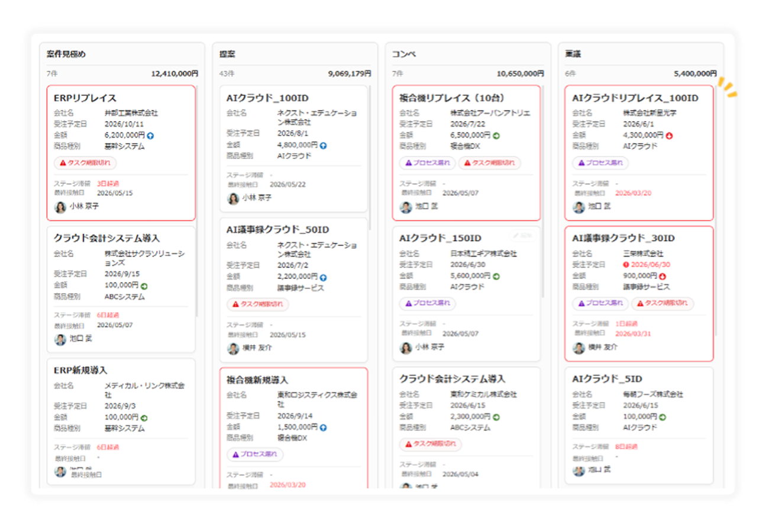The image size is (769, 532).
Task: Click the green arrow icon in the AIクラウド_5ID card
Action: click(x=662, y=417)
